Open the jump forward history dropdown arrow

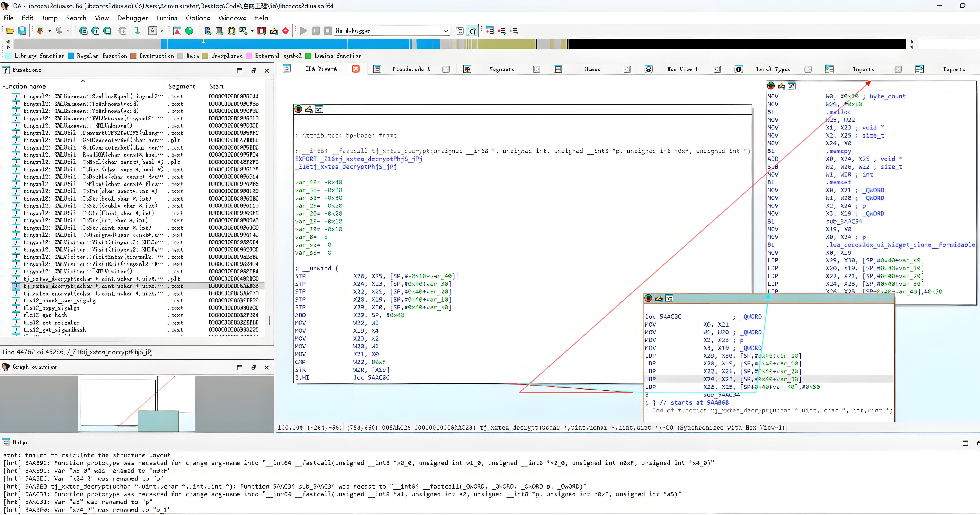68,31
